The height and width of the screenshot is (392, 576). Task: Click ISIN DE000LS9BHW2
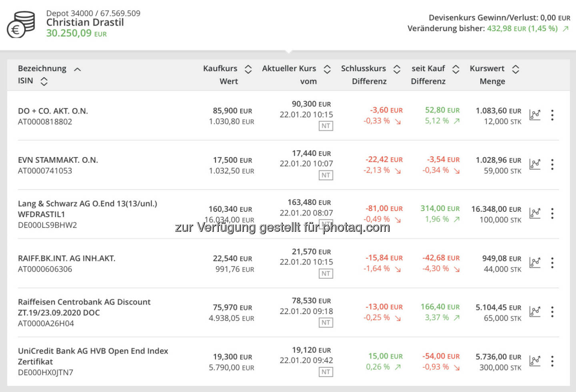(x=47, y=225)
